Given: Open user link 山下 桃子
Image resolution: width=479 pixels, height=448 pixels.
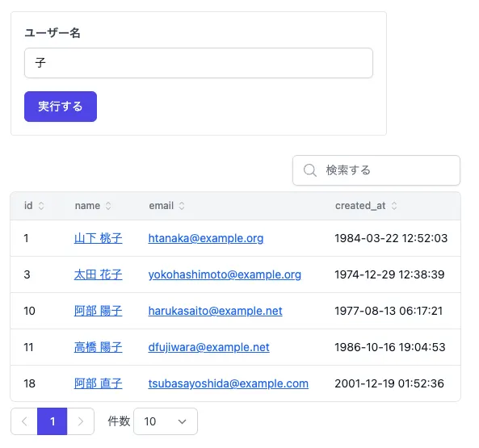Looking at the screenshot, I should [x=98, y=238].
